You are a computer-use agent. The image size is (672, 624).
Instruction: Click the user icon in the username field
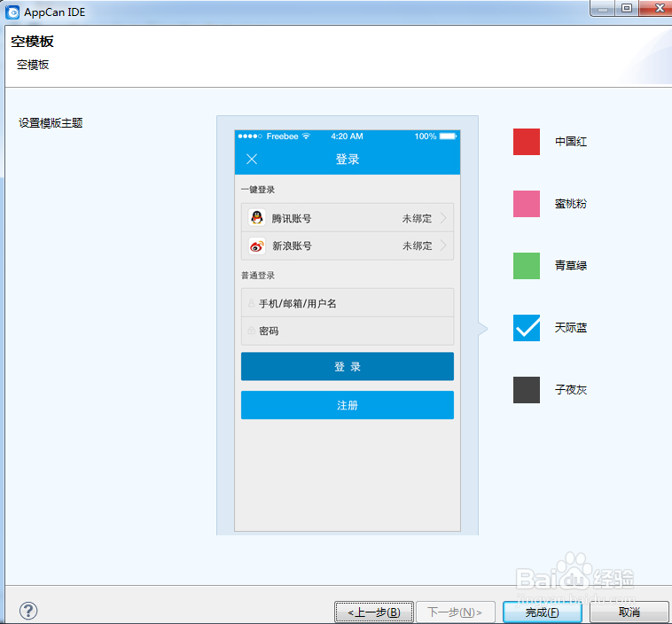click(252, 303)
